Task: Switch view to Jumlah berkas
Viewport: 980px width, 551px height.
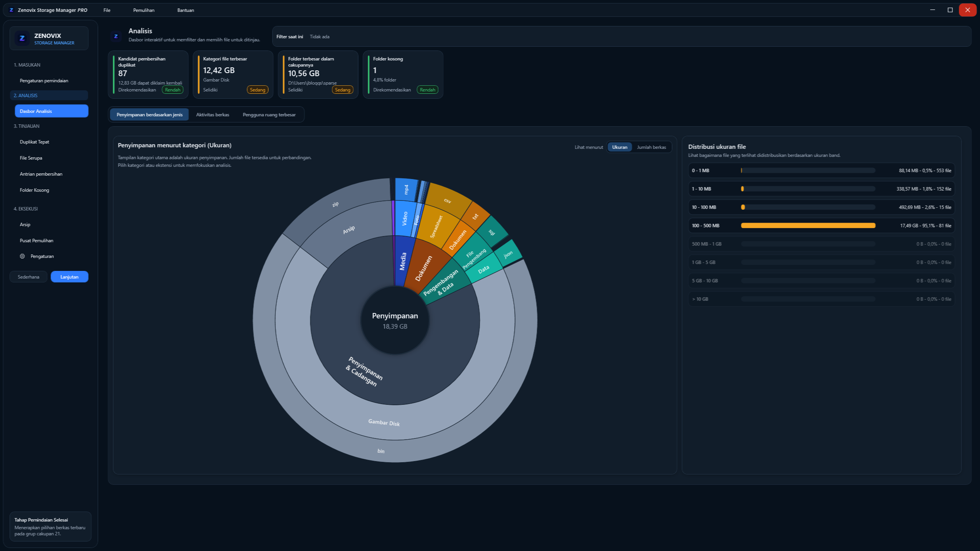Action: tap(651, 147)
